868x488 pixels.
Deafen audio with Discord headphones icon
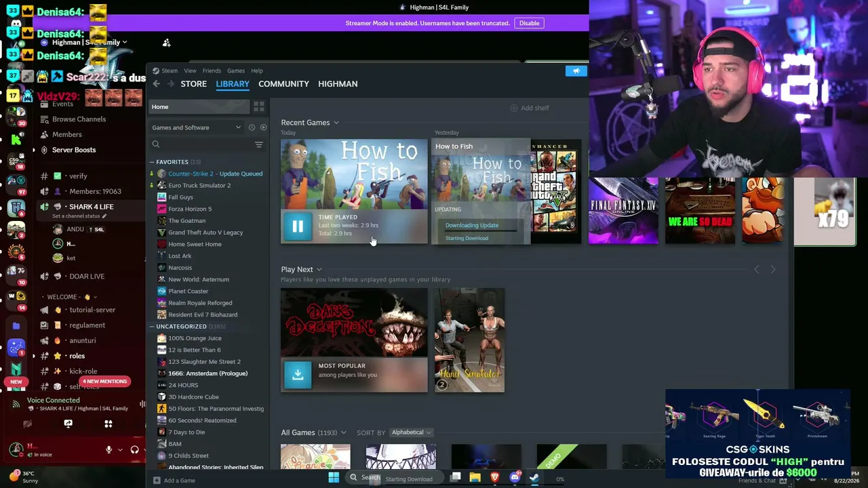tap(134, 449)
